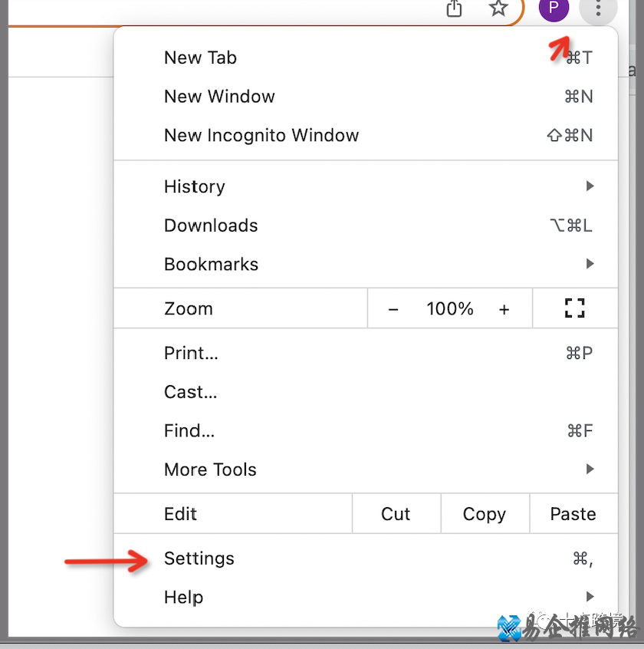Expand the History submenu
644x649 pixels.
(x=195, y=186)
